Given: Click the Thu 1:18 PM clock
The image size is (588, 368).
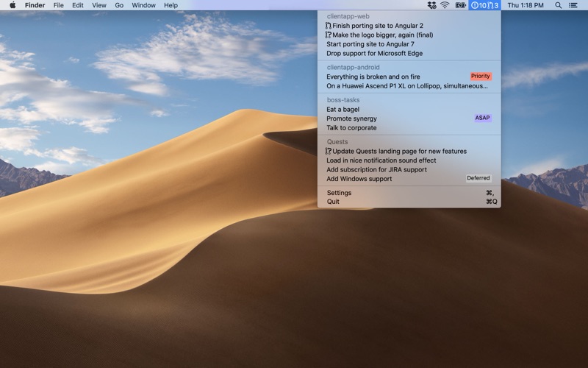Looking at the screenshot, I should point(526,5).
